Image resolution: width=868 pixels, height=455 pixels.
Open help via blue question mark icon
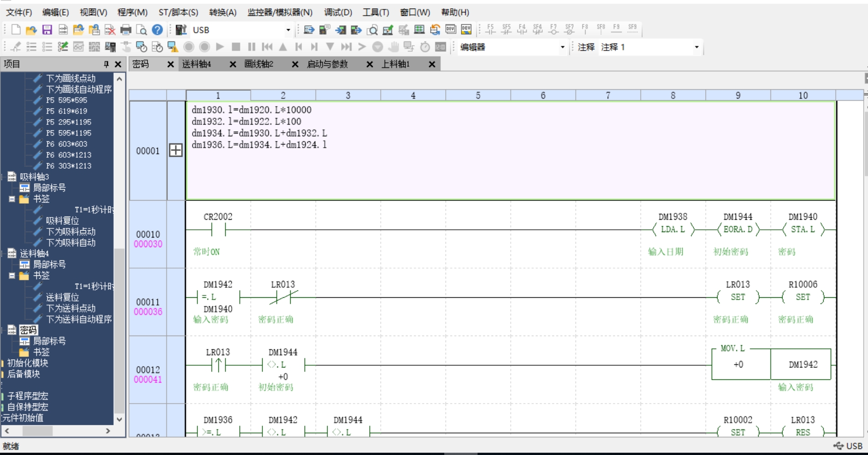point(157,30)
